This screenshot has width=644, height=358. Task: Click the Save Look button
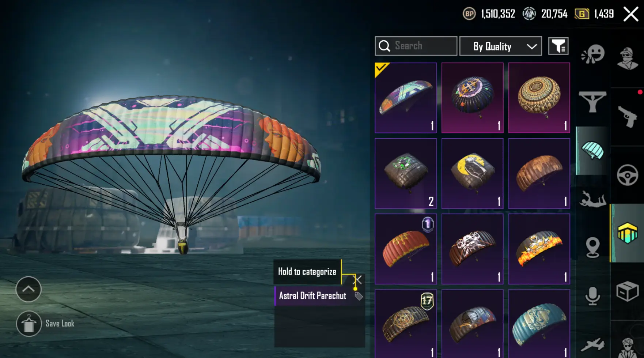click(x=45, y=324)
